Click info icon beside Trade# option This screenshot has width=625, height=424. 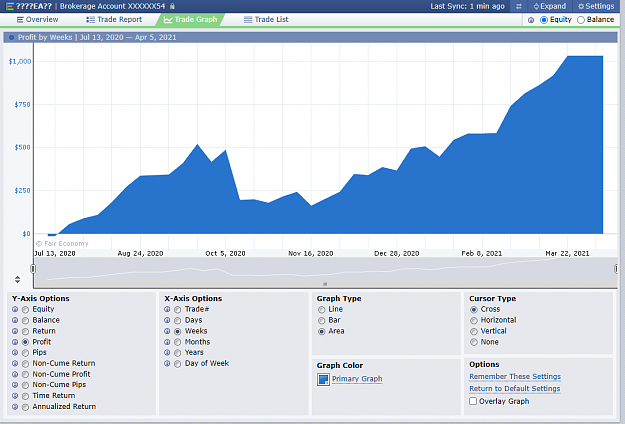point(167,309)
